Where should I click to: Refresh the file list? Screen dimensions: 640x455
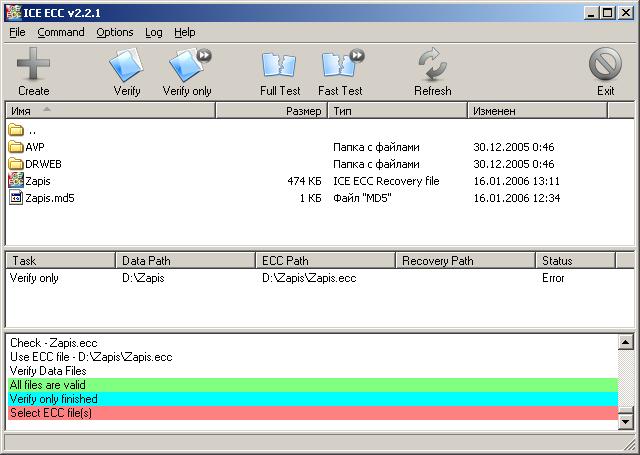[432, 72]
